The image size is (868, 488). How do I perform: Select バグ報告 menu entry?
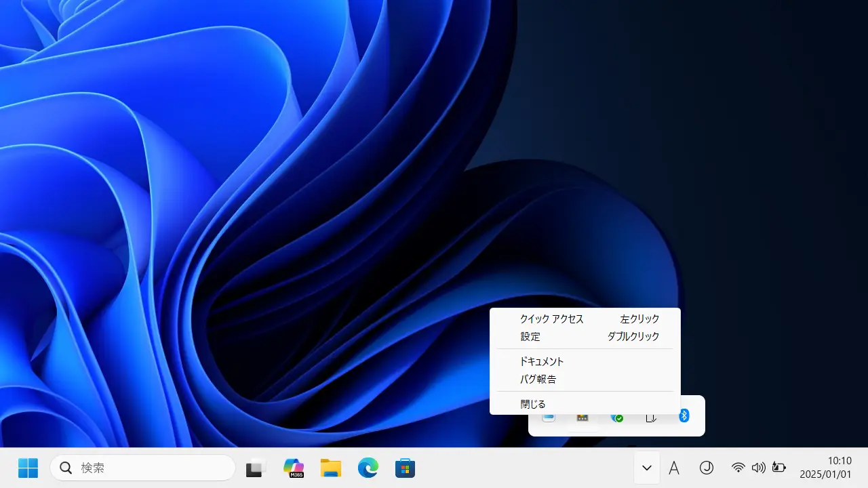[x=538, y=379]
